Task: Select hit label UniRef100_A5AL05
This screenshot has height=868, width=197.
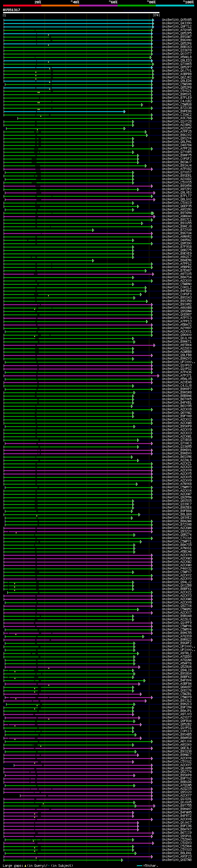Action: coord(176,379)
